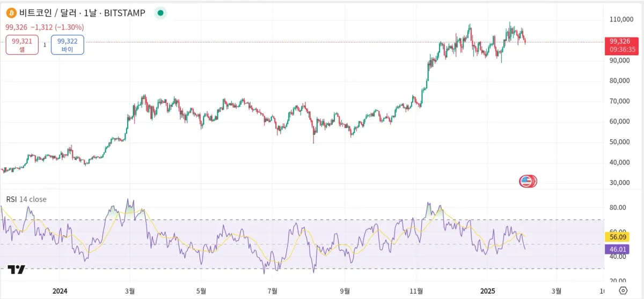
Task: Click the 2025 label on time axis
Action: tap(487, 291)
